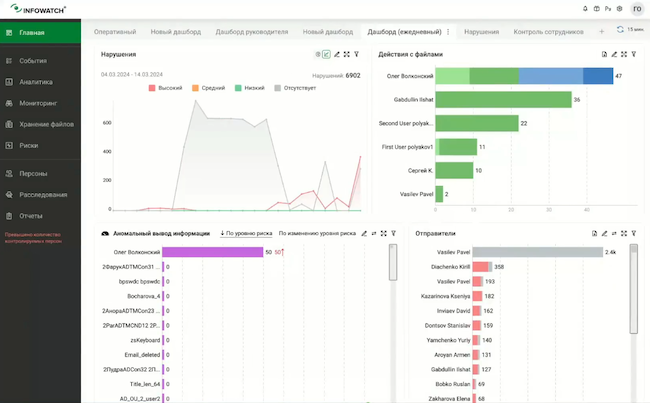The image size is (650, 403).
Task: Click the filter icon on Нарушения widget
Action: point(357,54)
